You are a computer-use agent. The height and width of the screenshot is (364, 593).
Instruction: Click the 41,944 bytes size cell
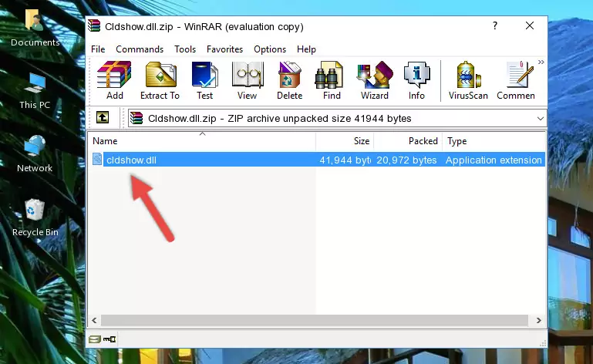[345, 160]
